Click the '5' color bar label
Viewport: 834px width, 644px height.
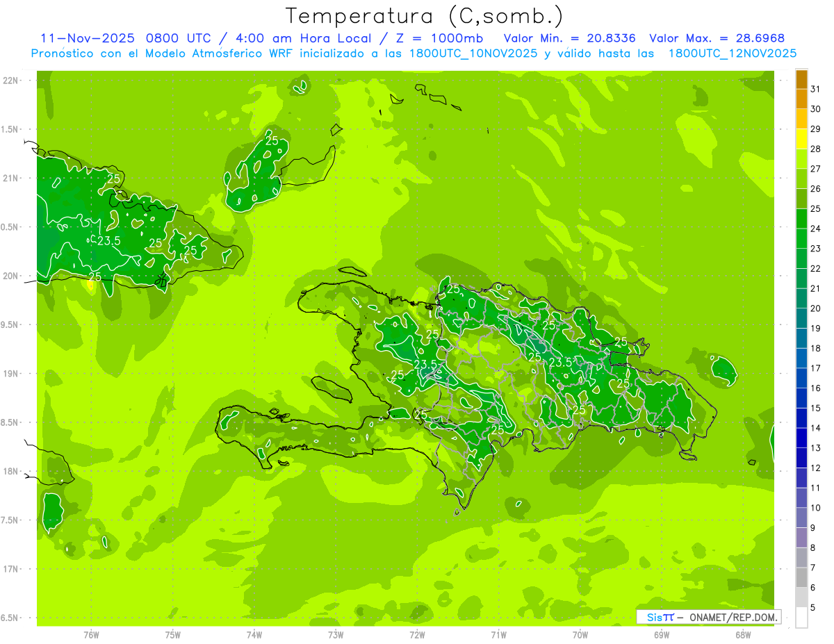coord(813,607)
